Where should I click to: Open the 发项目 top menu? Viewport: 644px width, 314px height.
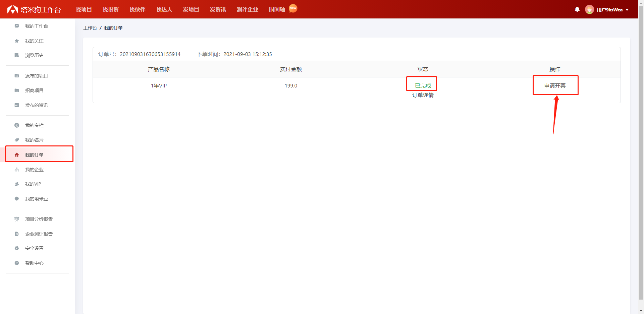pos(191,9)
